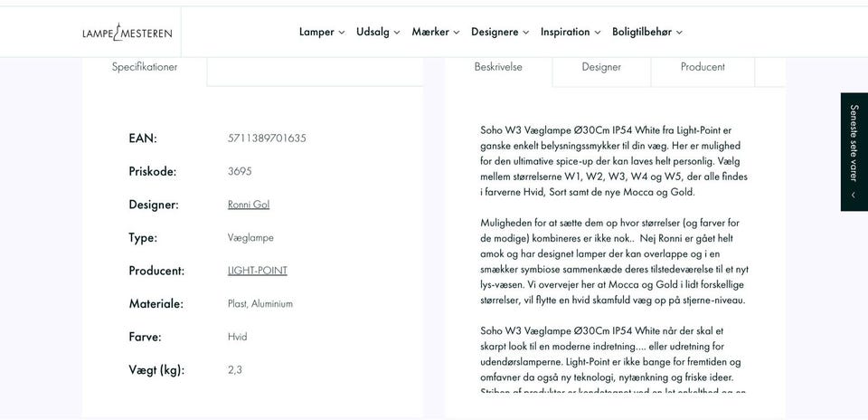The height and width of the screenshot is (420, 868).
Task: Click the Type: label
Action: coord(143,238)
